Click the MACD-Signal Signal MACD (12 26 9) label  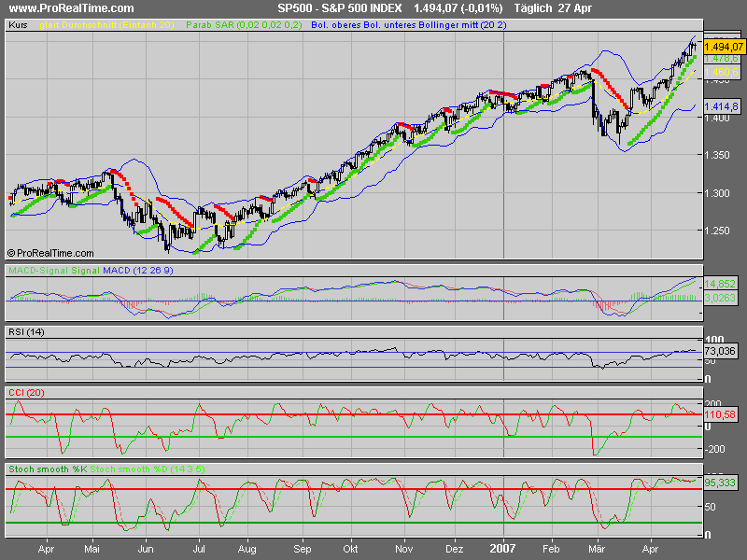91,271
